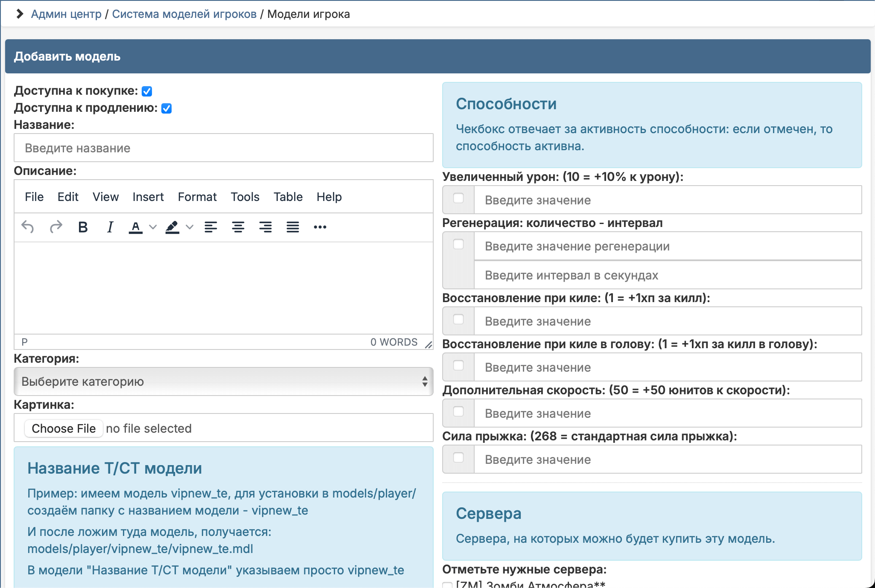Select the Align center icon
The width and height of the screenshot is (875, 588).
click(238, 227)
